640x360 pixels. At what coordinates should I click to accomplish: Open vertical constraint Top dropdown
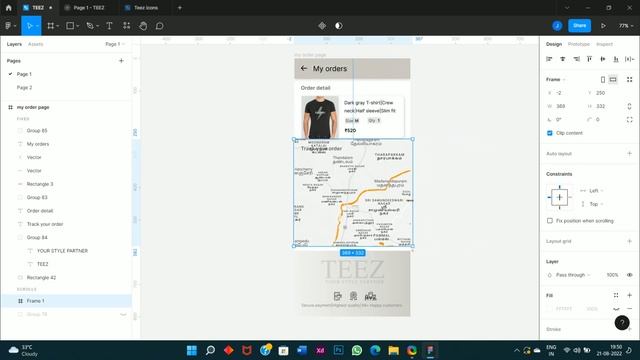pyautogui.click(x=596, y=204)
